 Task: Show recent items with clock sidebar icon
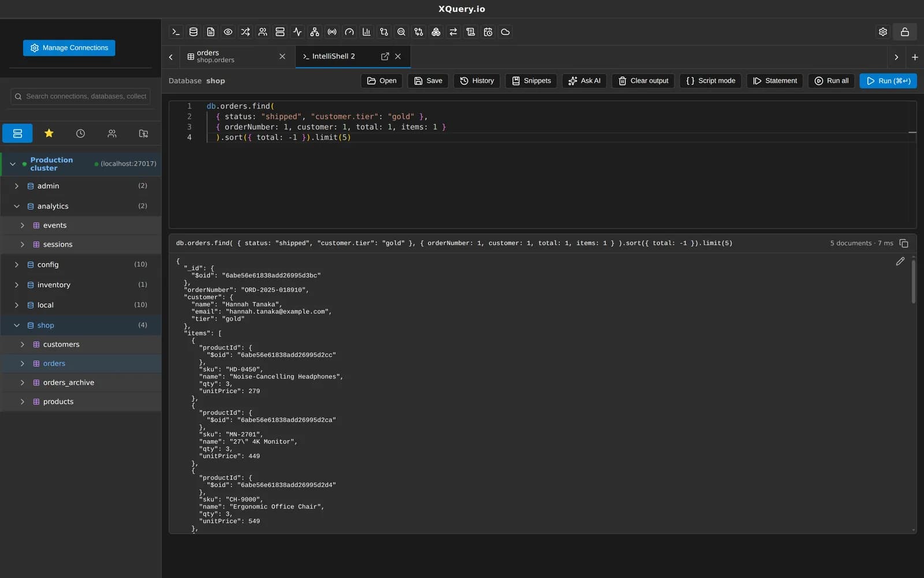80,134
